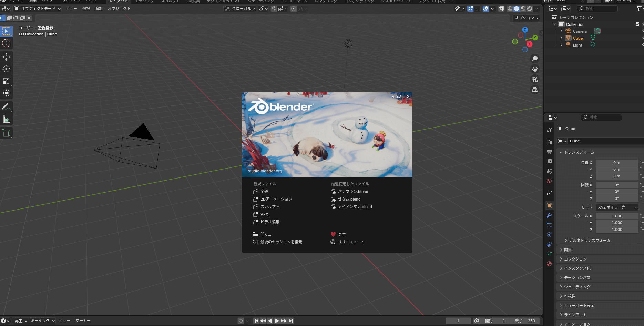Screen dimensions: 644x326
Task: Toggle the Collection visibility checkbox
Action: [x=637, y=24]
